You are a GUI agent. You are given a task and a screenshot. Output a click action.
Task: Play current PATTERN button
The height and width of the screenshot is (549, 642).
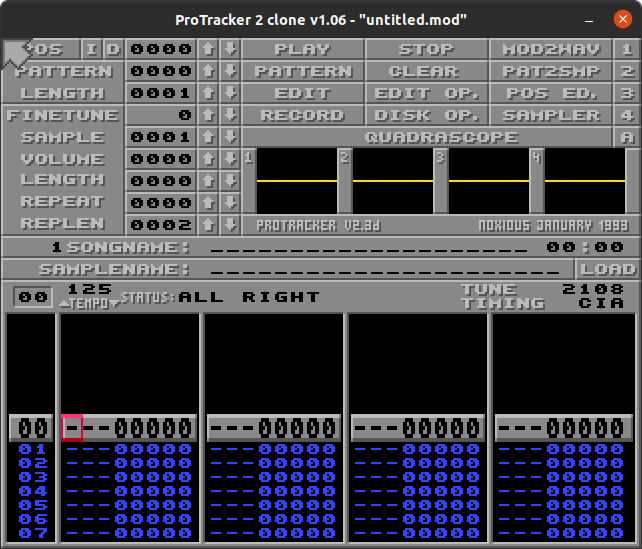[x=303, y=71]
